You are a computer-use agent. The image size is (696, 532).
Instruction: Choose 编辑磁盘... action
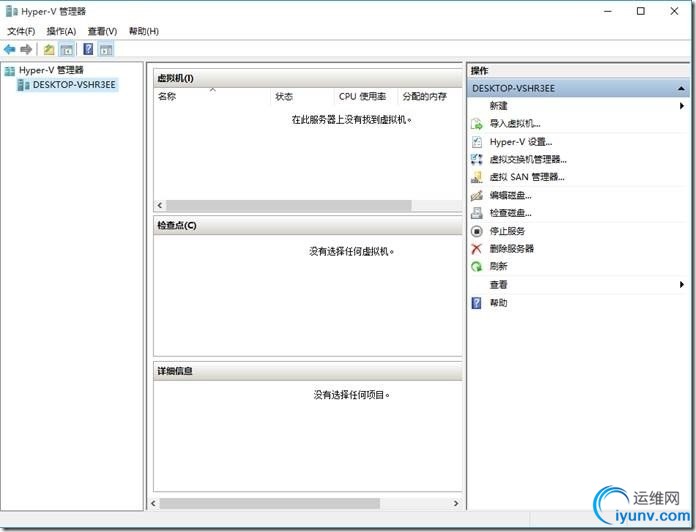(510, 195)
